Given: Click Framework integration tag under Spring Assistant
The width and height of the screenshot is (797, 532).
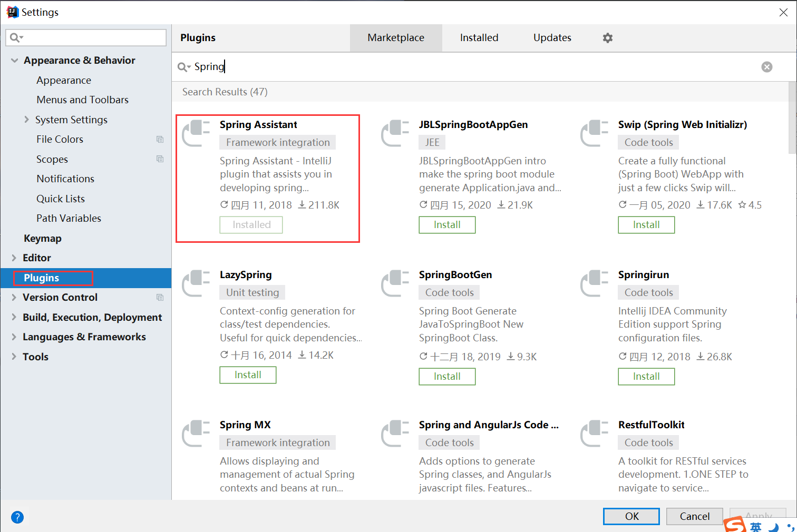Looking at the screenshot, I should (x=278, y=143).
